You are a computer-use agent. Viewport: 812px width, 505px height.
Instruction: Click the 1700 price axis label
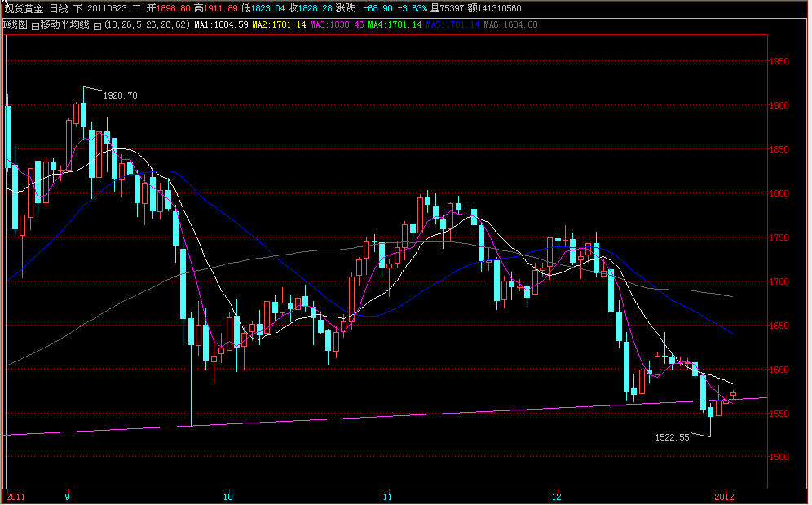779,282
